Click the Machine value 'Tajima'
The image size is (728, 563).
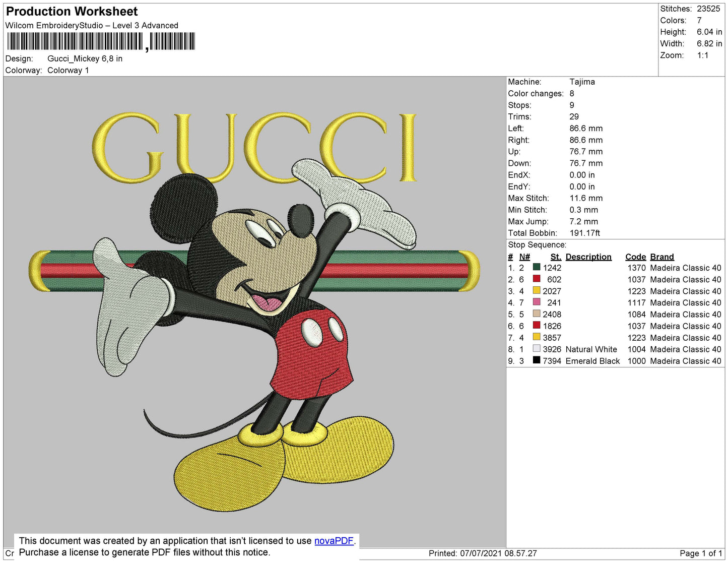coord(582,82)
